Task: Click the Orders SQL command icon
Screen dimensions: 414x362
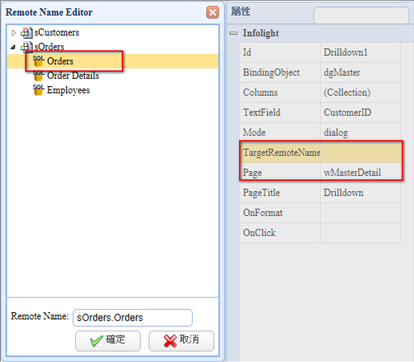Action: click(x=38, y=61)
